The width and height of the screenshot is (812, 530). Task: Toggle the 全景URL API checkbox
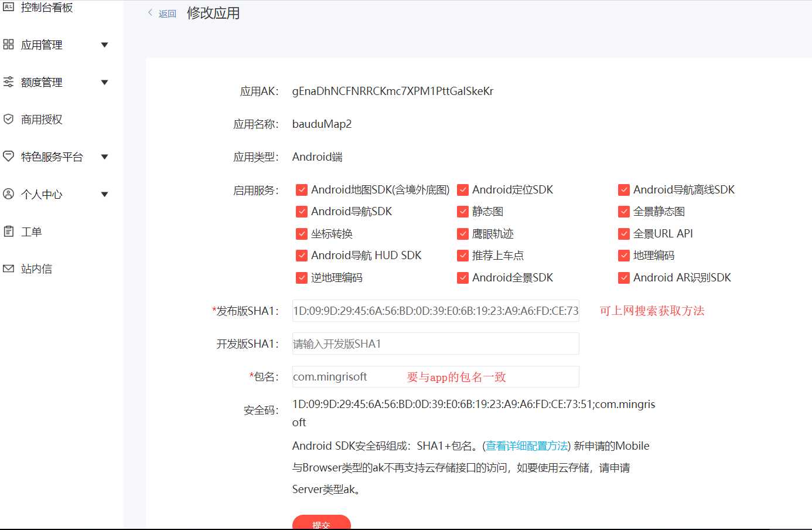coord(624,234)
